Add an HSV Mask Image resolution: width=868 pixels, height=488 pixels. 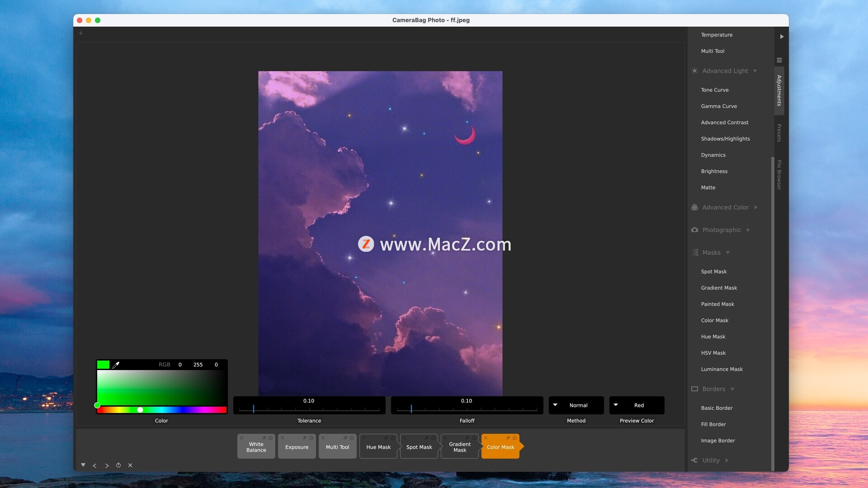[x=713, y=353]
